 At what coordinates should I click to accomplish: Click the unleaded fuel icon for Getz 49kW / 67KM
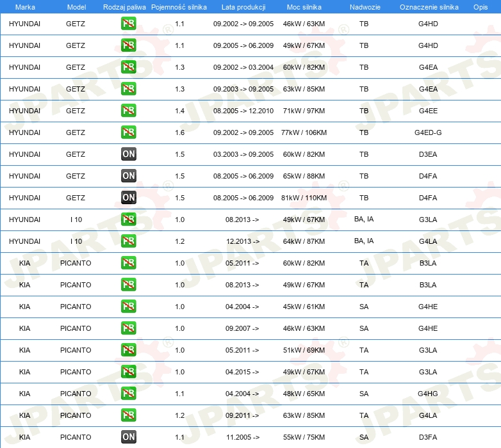tap(128, 45)
